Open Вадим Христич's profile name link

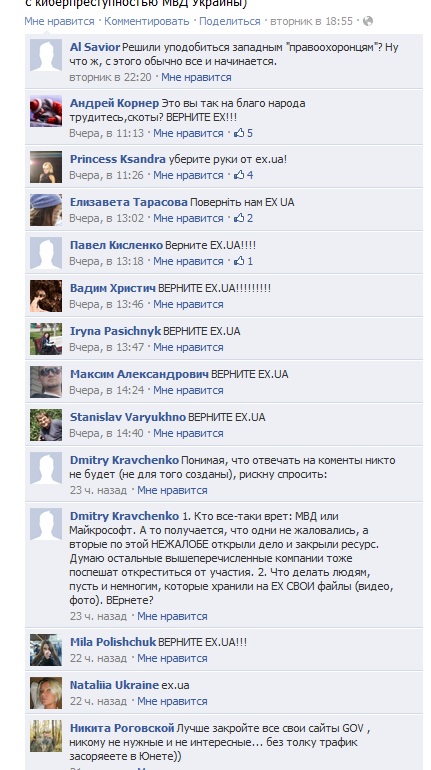coord(113,288)
